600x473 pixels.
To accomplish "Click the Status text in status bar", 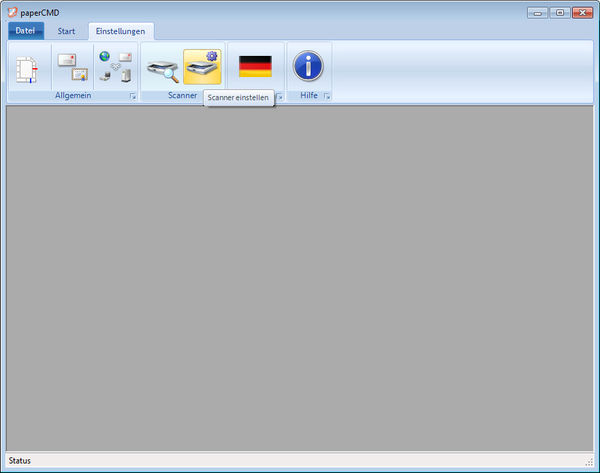I will pyautogui.click(x=20, y=460).
